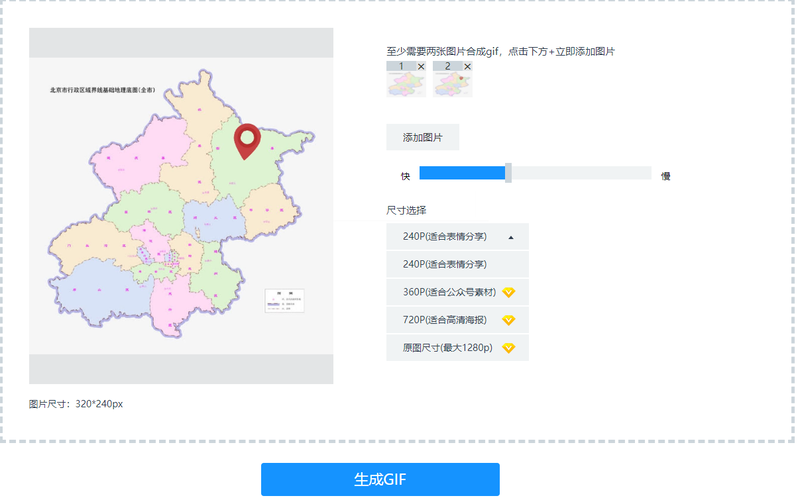
Task: Click the 添加图片 button
Action: point(422,137)
